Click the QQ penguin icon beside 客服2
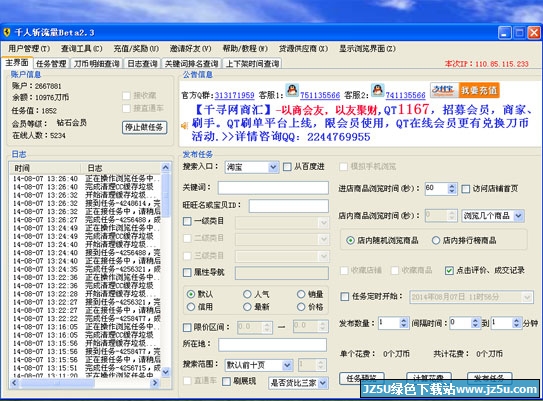 pos(377,90)
